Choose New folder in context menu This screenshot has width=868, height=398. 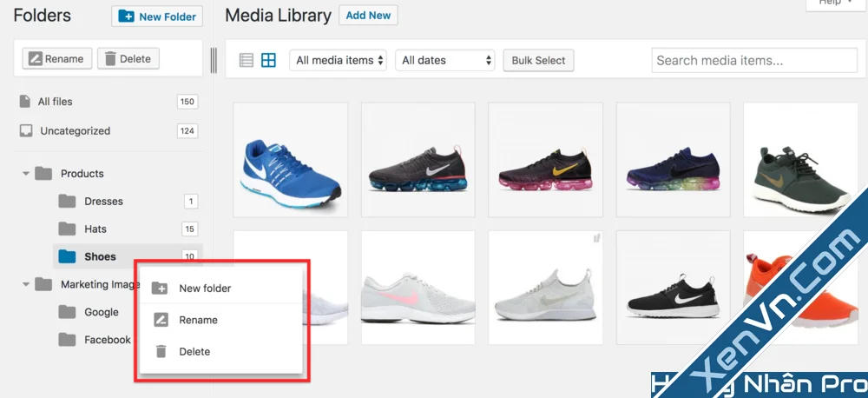[x=220, y=289]
